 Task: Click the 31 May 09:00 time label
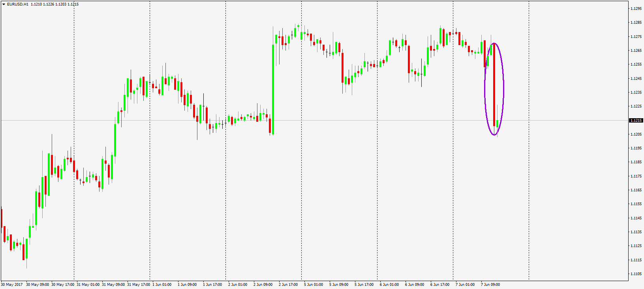[113, 285]
